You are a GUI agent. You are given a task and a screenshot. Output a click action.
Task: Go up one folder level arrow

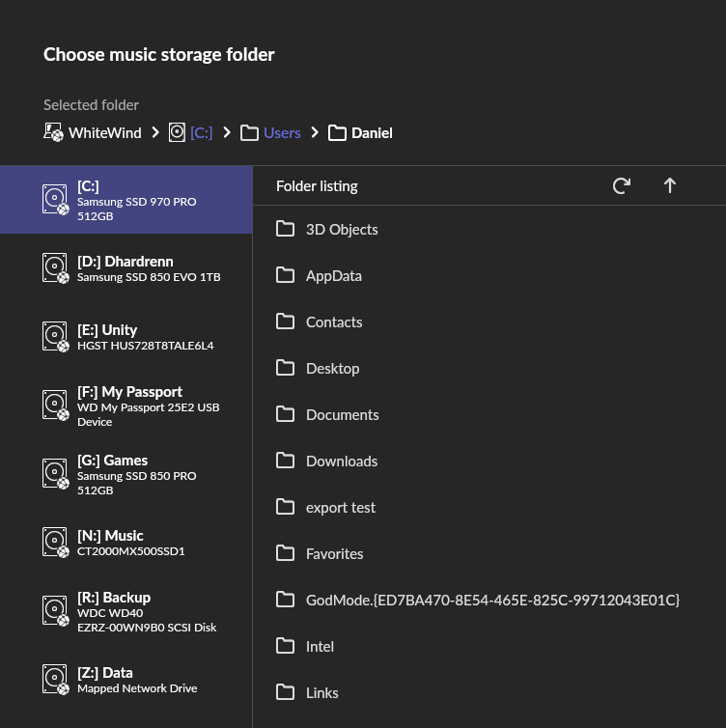pyautogui.click(x=670, y=185)
